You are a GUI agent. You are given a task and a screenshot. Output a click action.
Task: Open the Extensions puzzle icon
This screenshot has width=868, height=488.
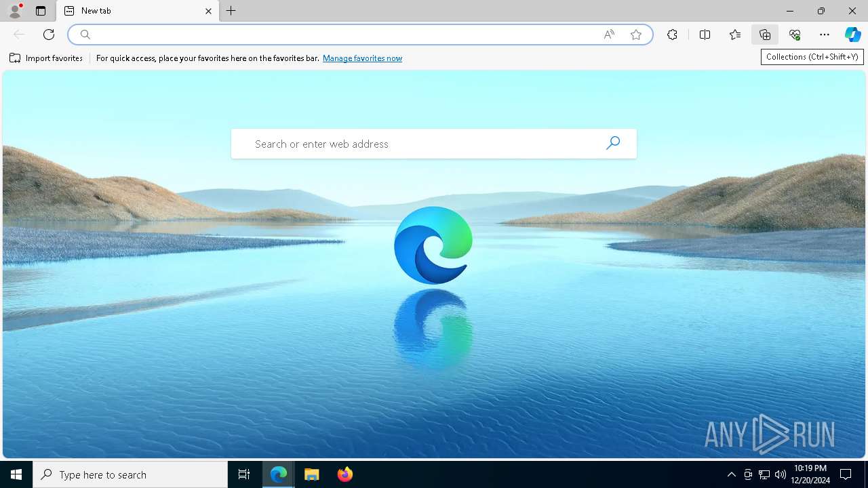[672, 35]
